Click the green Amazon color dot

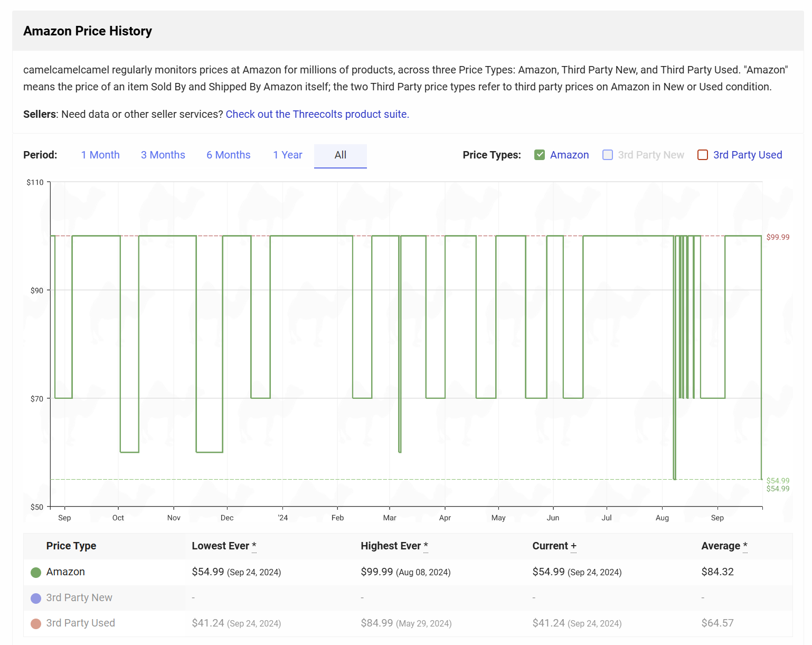click(x=36, y=573)
